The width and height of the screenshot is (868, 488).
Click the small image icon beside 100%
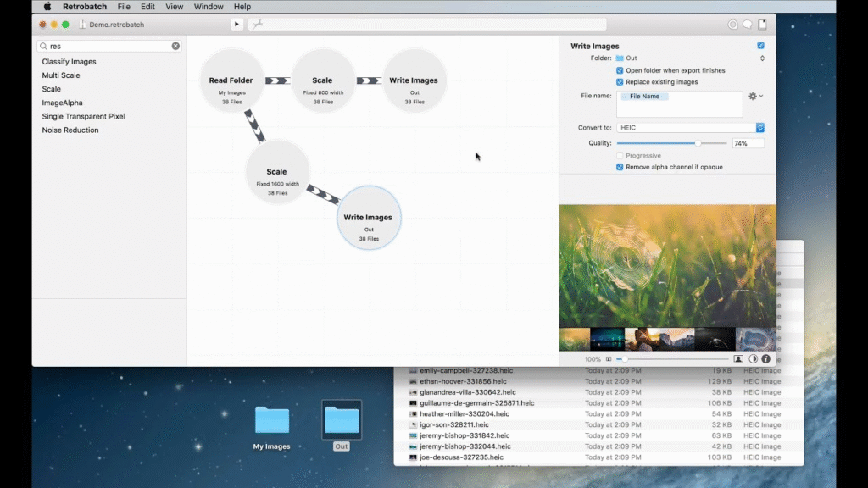click(608, 359)
